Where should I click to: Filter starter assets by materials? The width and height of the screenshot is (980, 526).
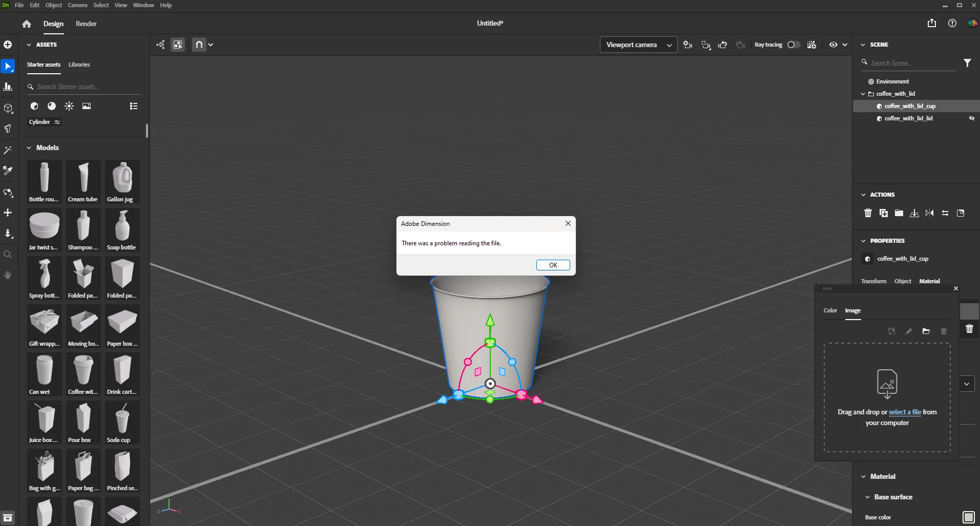pos(52,106)
